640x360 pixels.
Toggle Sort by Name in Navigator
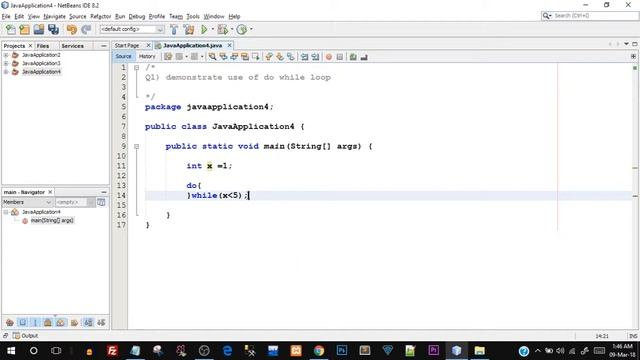(x=88, y=323)
